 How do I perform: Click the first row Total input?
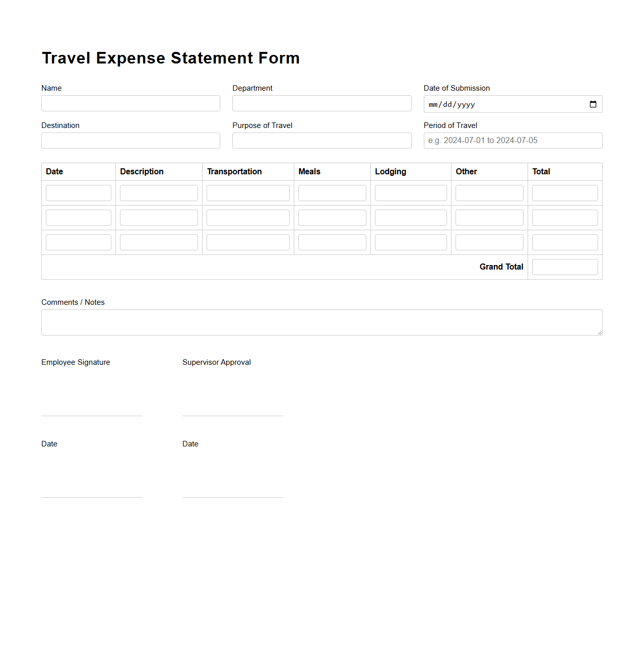click(x=564, y=192)
